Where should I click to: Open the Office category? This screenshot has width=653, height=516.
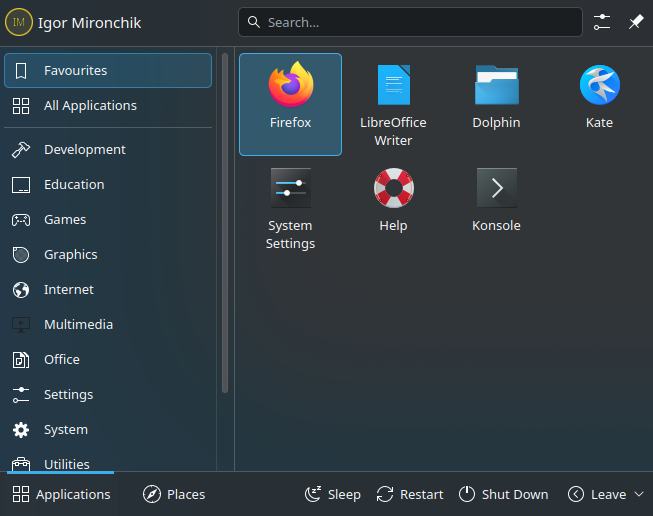108,359
